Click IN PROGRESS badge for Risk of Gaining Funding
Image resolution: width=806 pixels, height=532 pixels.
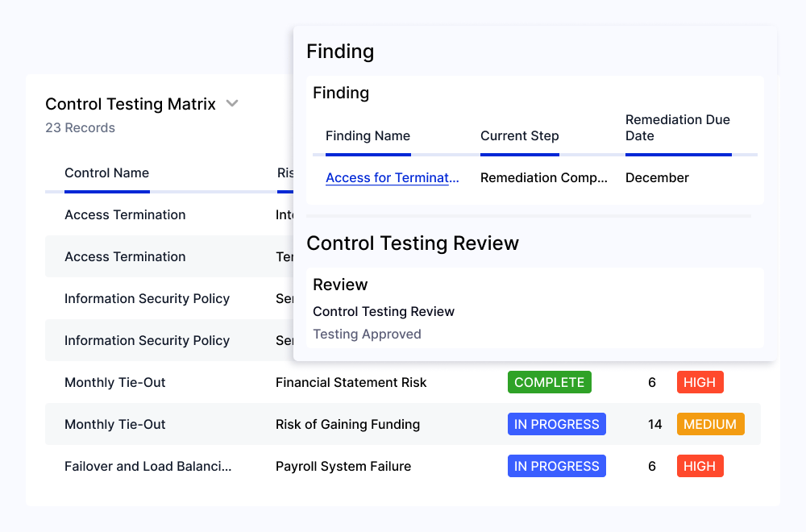tap(557, 424)
